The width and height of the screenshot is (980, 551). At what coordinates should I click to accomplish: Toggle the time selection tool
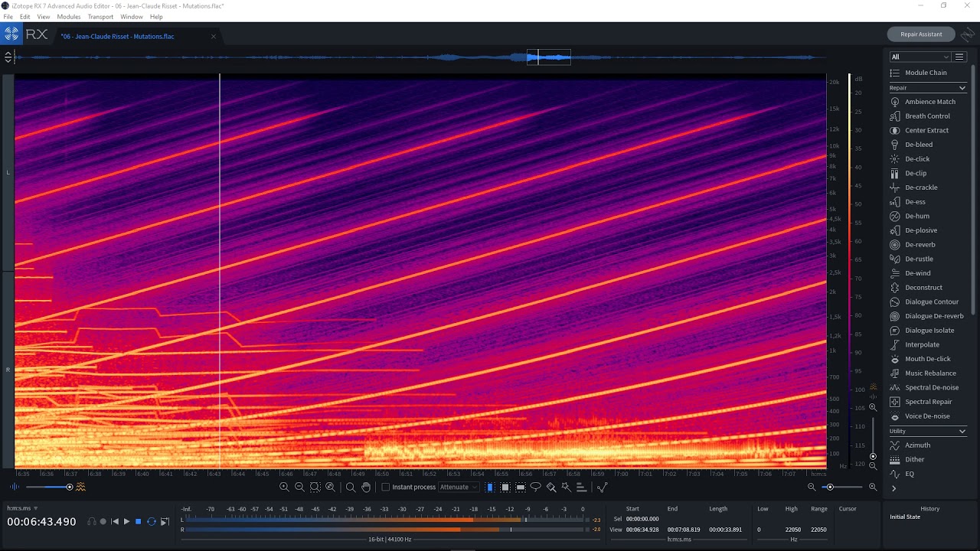click(490, 487)
